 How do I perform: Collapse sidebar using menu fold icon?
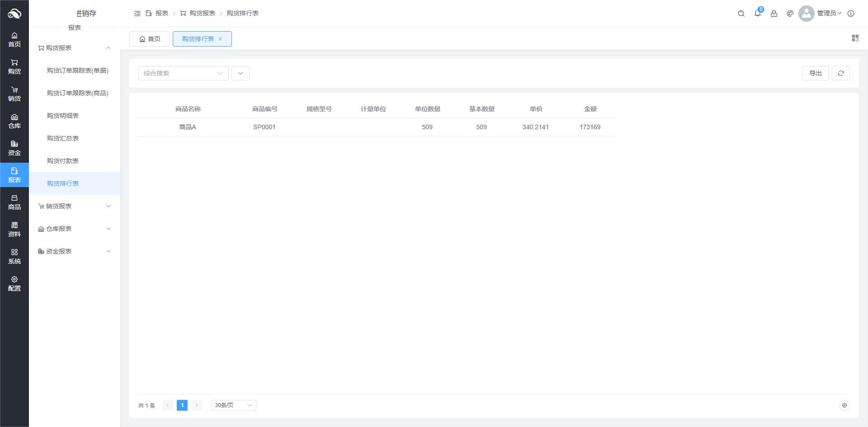[137, 14]
